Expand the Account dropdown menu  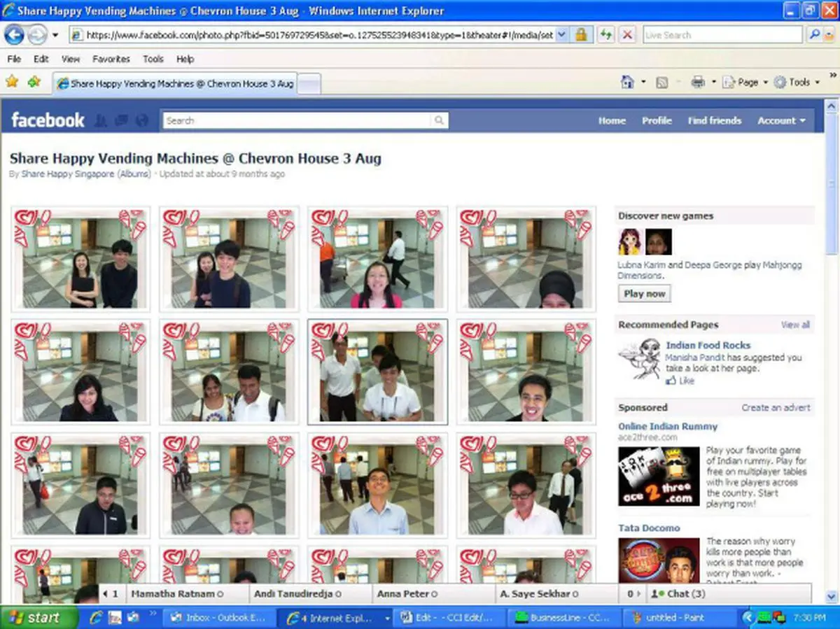click(x=781, y=120)
